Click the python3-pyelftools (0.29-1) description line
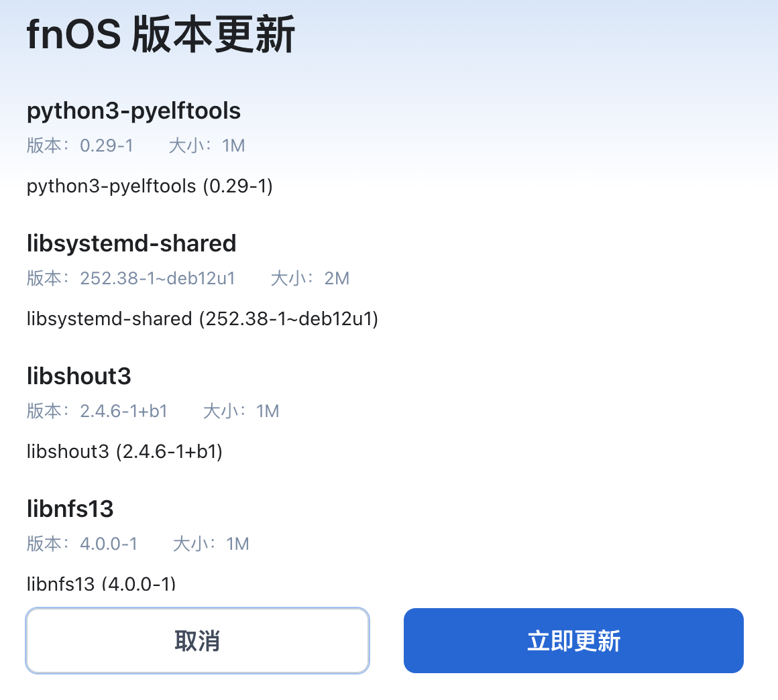Screen dimensions: 778x700 pos(150,186)
